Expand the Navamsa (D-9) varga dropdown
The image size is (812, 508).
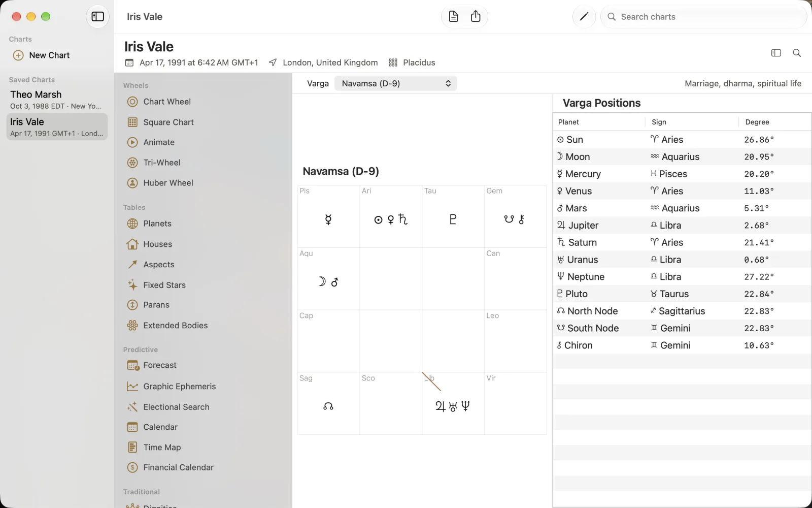(395, 83)
